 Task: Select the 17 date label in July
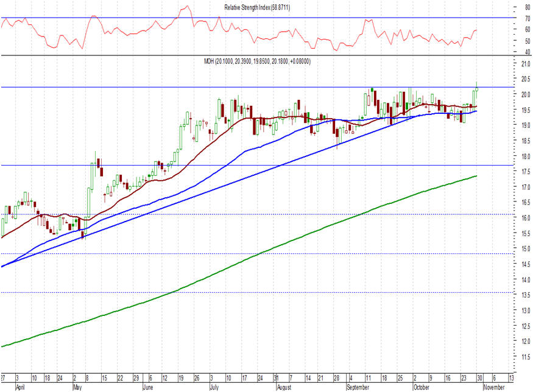click(244, 378)
